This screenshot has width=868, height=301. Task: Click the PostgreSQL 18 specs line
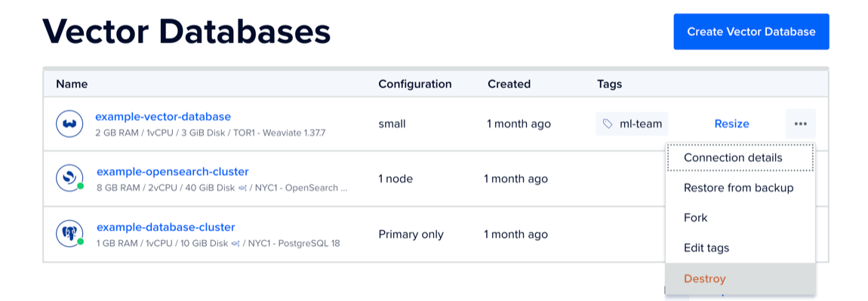(x=218, y=244)
